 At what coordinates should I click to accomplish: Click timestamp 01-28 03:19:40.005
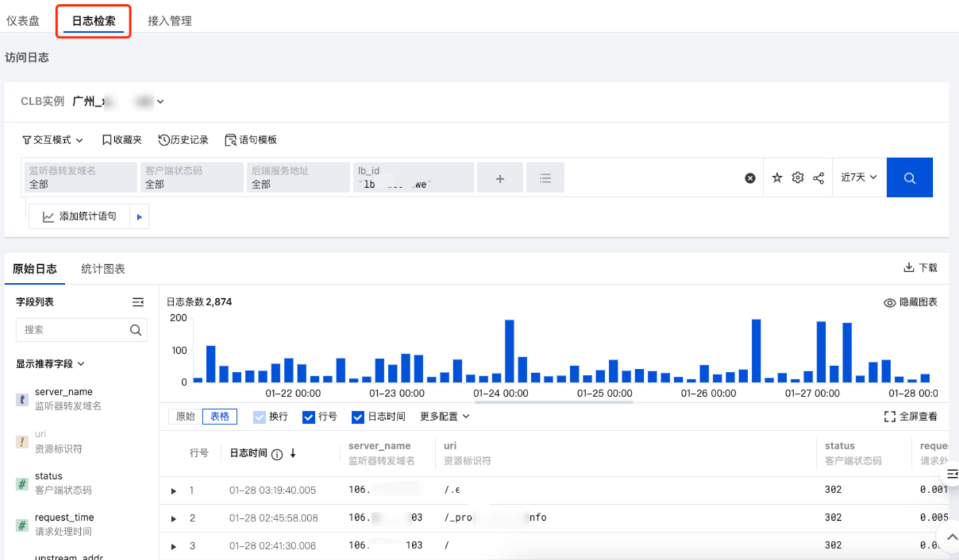tap(272, 490)
